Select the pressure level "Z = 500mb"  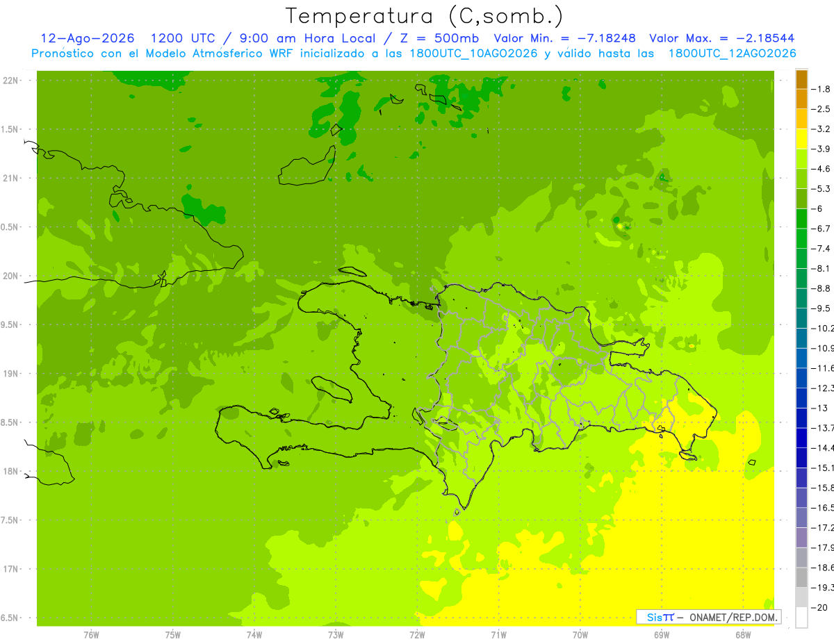[x=439, y=38]
